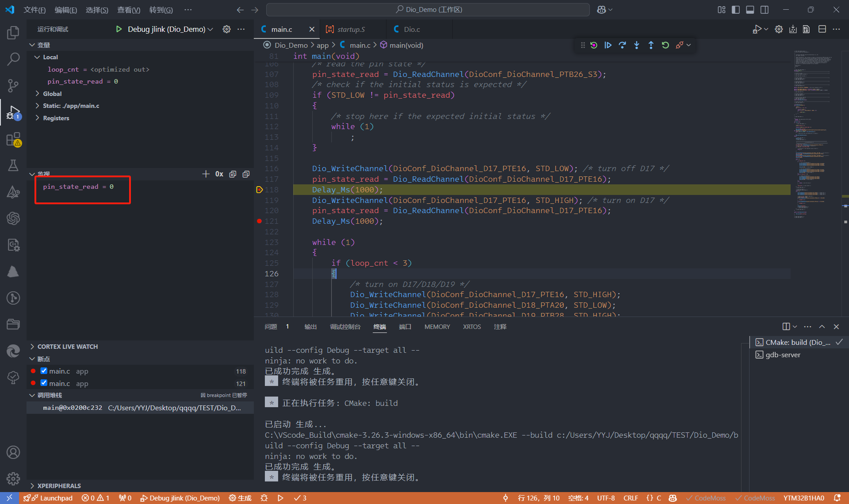Viewport: 849px width, 504px height.
Task: Uncheck main.c breakpoint at line 118
Action: click(x=44, y=371)
